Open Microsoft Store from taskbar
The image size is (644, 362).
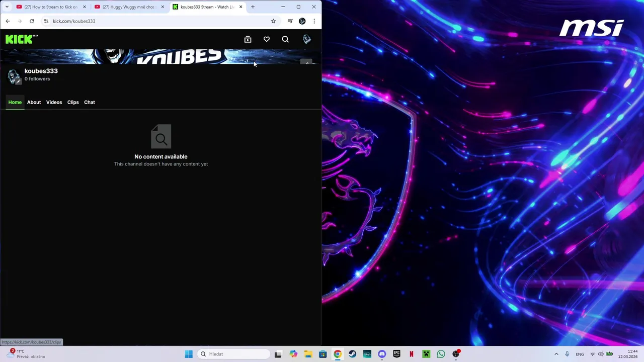pyautogui.click(x=323, y=354)
